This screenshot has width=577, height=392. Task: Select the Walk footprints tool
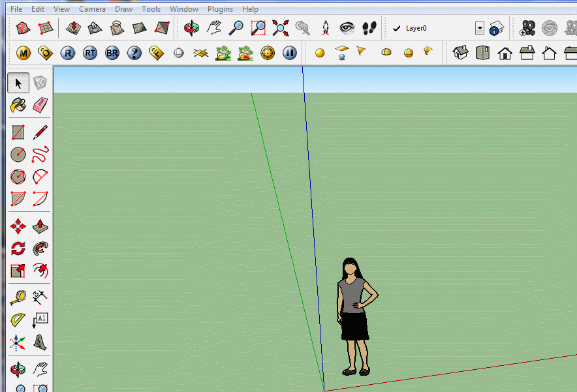[x=369, y=28]
